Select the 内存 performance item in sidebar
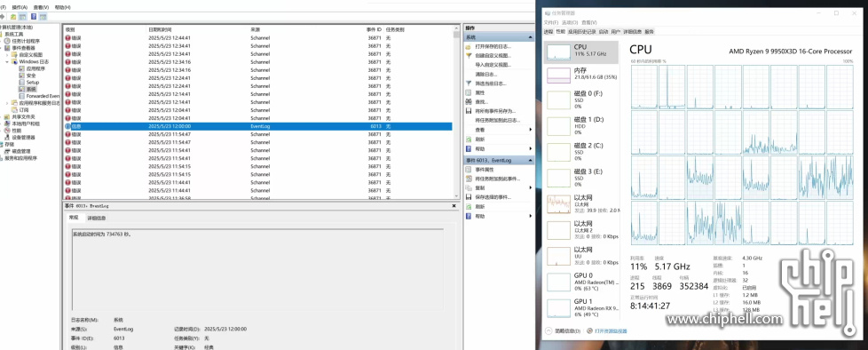The image size is (868, 350). tap(580, 75)
